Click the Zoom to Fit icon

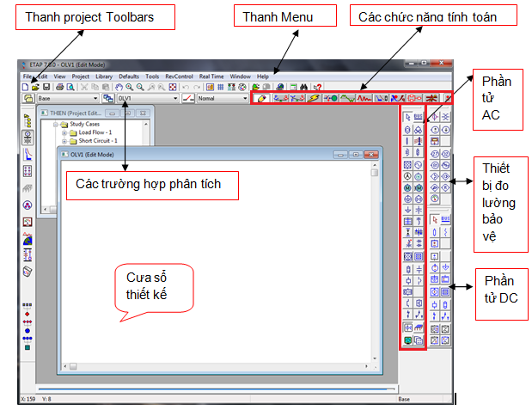[x=173, y=87]
